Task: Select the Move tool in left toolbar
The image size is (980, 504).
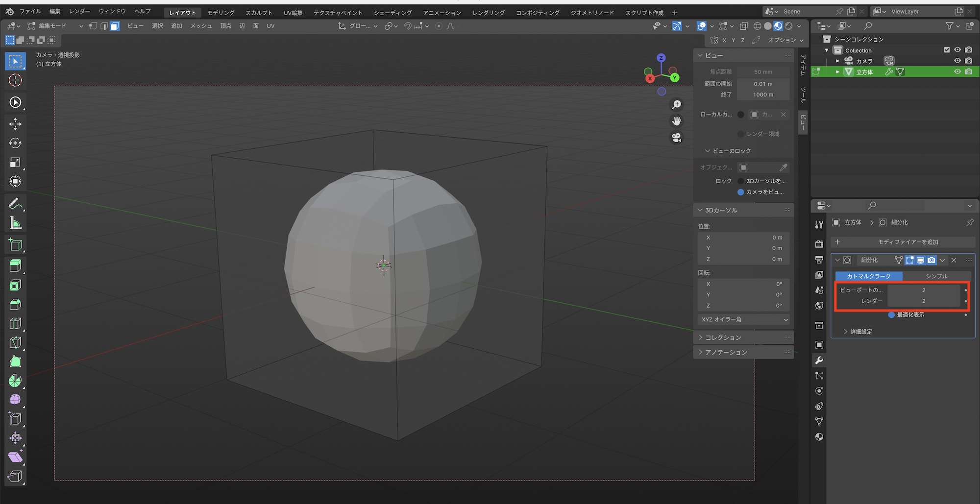Action: point(15,124)
